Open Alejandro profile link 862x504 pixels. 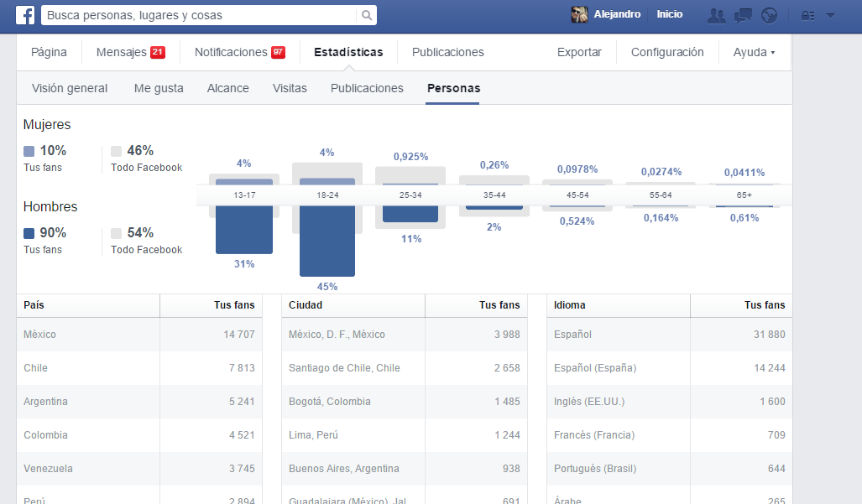point(617,14)
